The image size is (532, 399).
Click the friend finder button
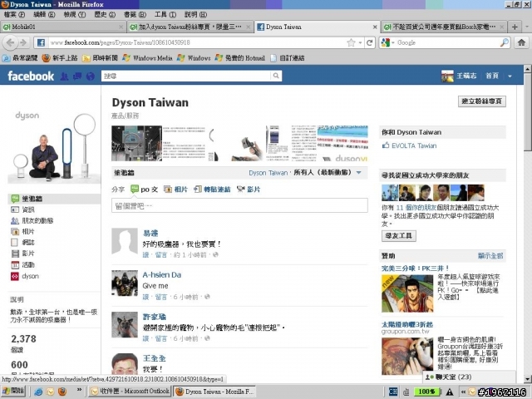pyautogui.click(x=399, y=236)
